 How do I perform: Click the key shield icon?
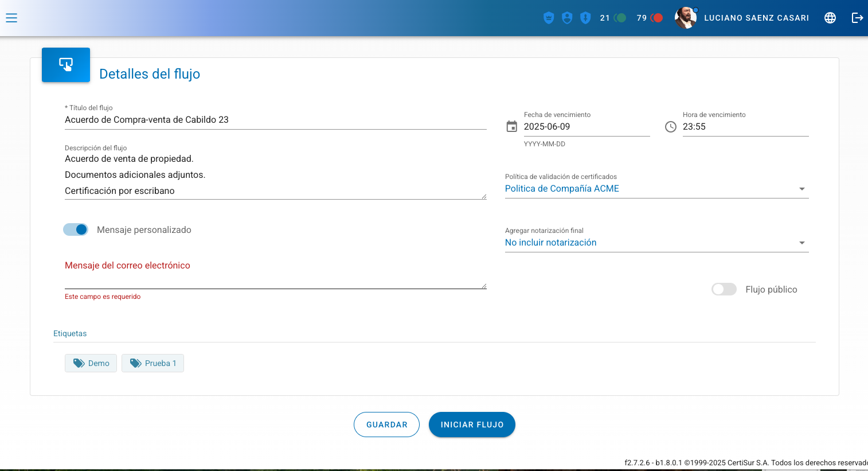tap(585, 18)
